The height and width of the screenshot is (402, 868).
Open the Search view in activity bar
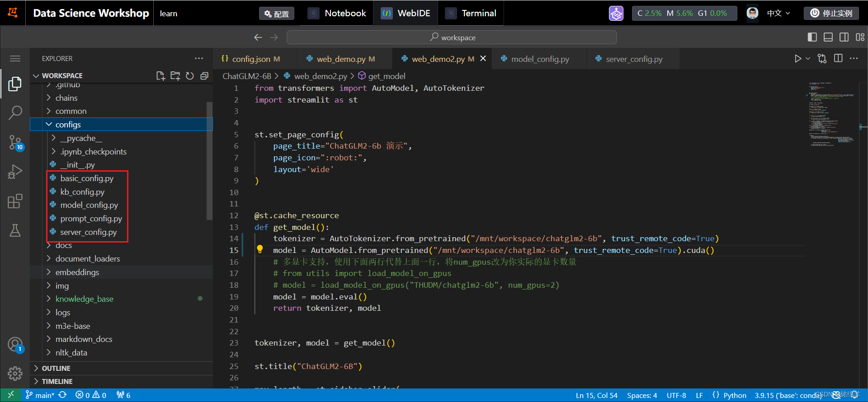(15, 113)
